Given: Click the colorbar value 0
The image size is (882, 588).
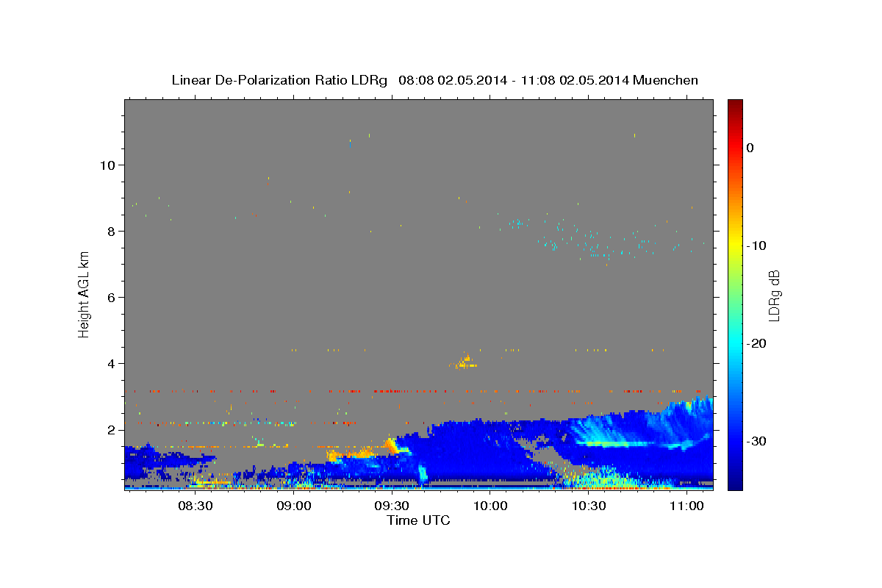Looking at the screenshot, I should pos(750,148).
